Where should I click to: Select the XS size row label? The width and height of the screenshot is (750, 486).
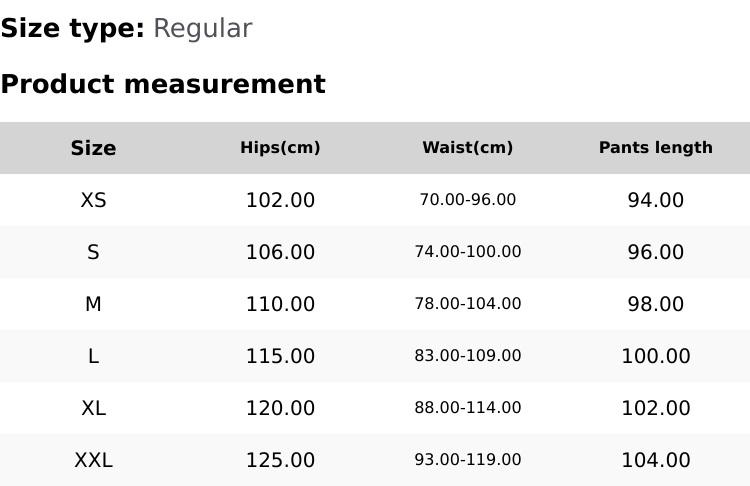(93, 200)
